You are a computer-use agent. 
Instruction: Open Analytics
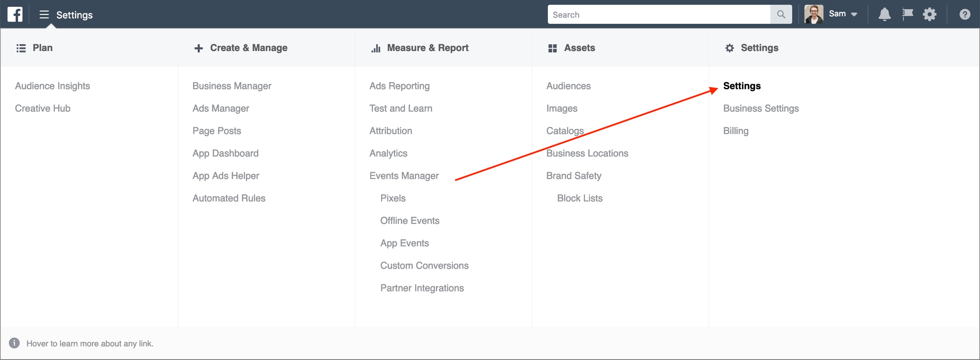[x=388, y=153]
